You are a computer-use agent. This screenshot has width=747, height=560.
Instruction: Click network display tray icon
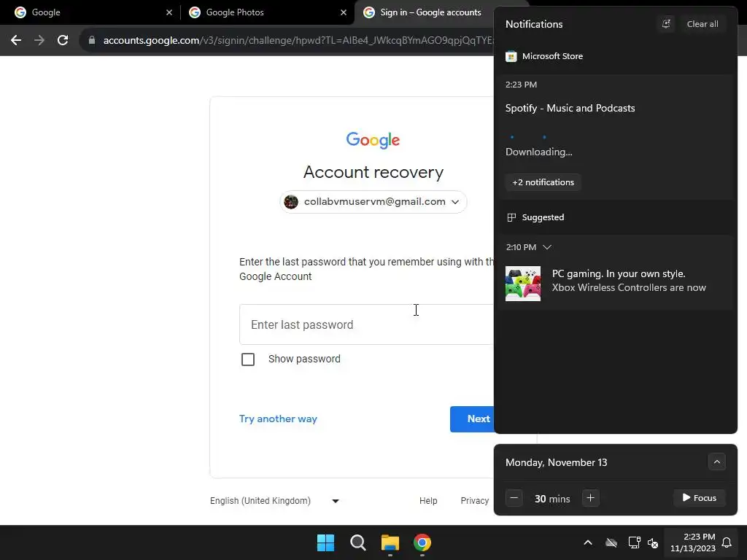634,542
